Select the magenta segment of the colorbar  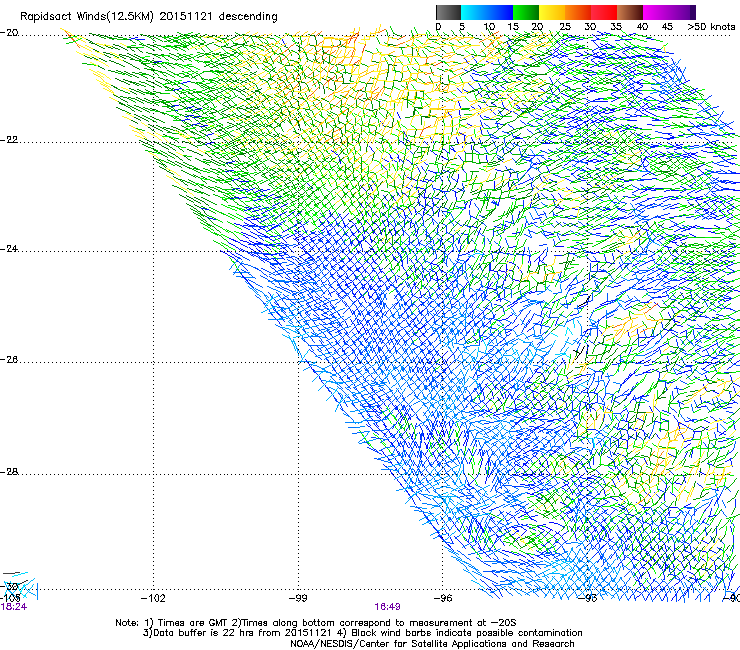656,12
